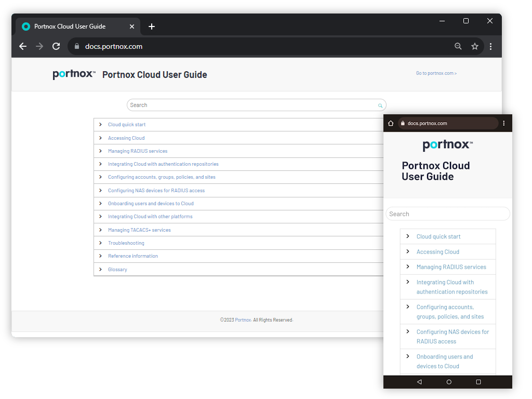532x399 pixels.
Task: Click the home icon in the mobile preview
Action: pyautogui.click(x=390, y=123)
